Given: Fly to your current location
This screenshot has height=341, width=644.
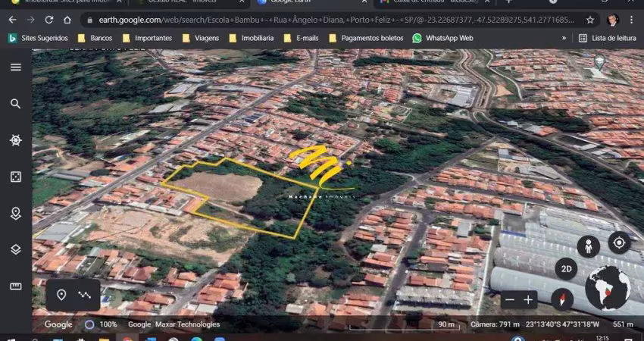Looking at the screenshot, I should tap(619, 242).
